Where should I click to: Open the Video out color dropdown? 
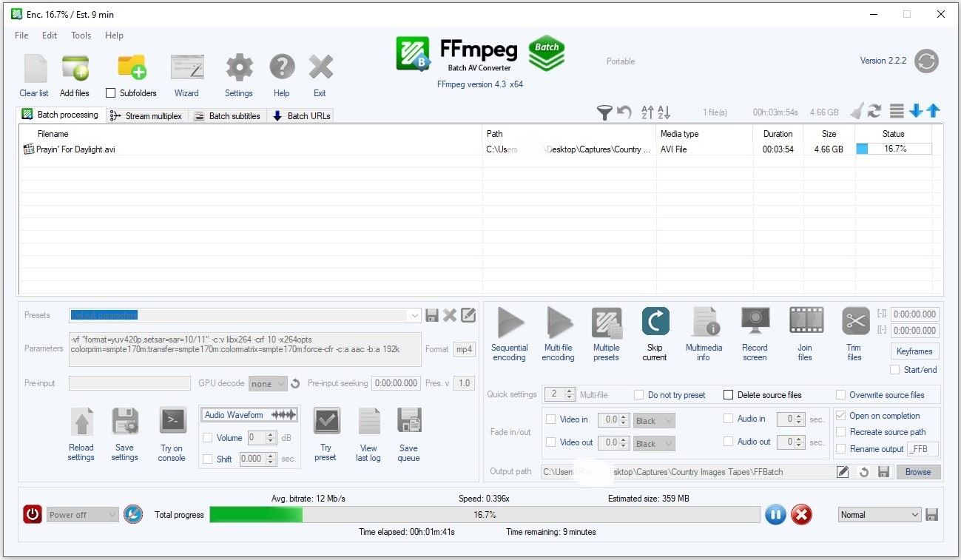tap(654, 443)
